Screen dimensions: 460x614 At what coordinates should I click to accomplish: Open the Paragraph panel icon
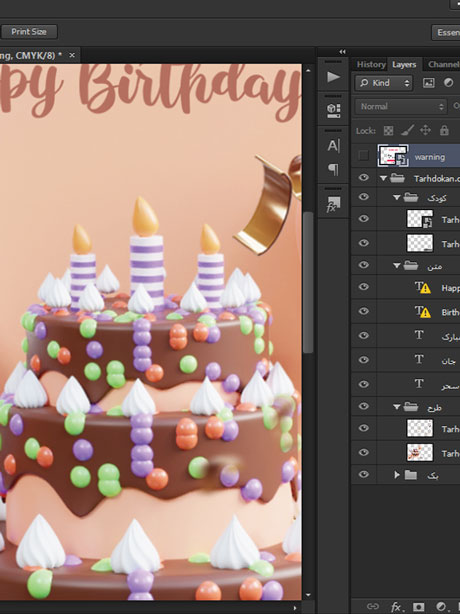click(333, 170)
